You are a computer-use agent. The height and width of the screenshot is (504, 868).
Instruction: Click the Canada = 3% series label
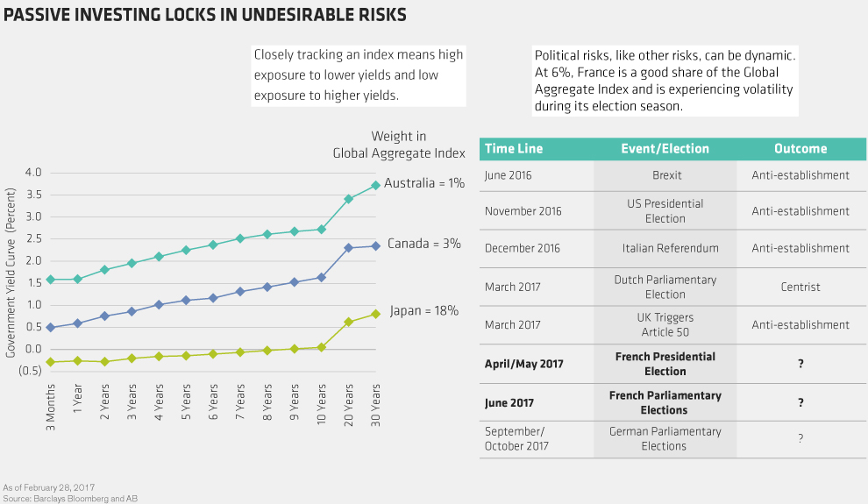click(424, 244)
